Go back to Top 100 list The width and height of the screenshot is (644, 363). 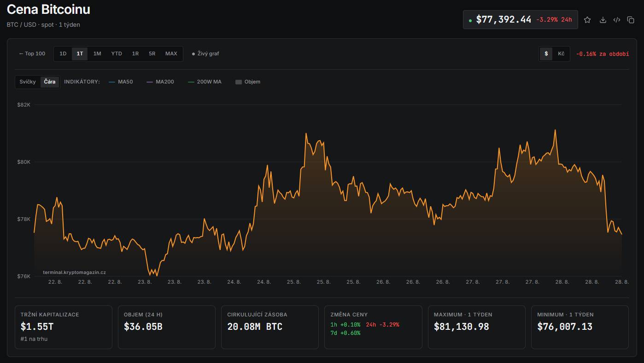32,54
